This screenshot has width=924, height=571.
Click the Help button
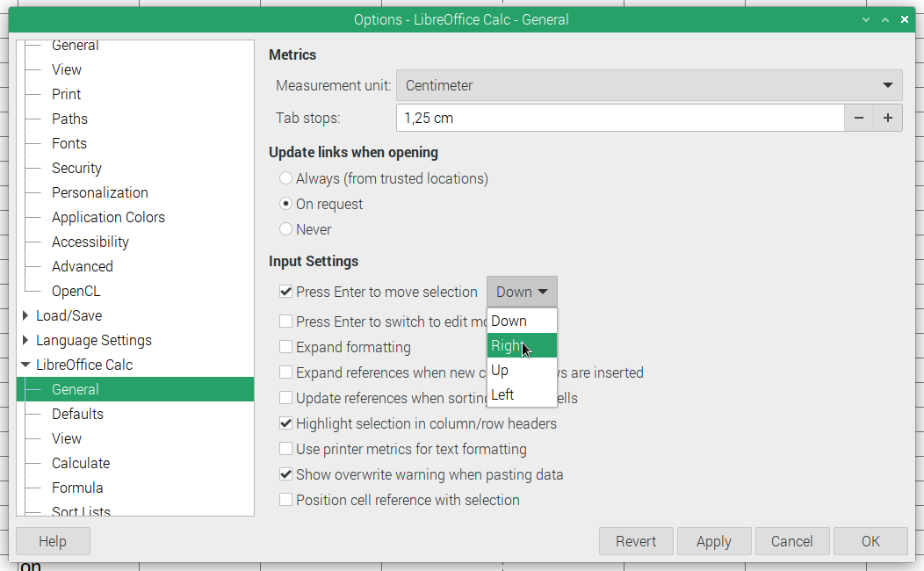click(x=53, y=541)
